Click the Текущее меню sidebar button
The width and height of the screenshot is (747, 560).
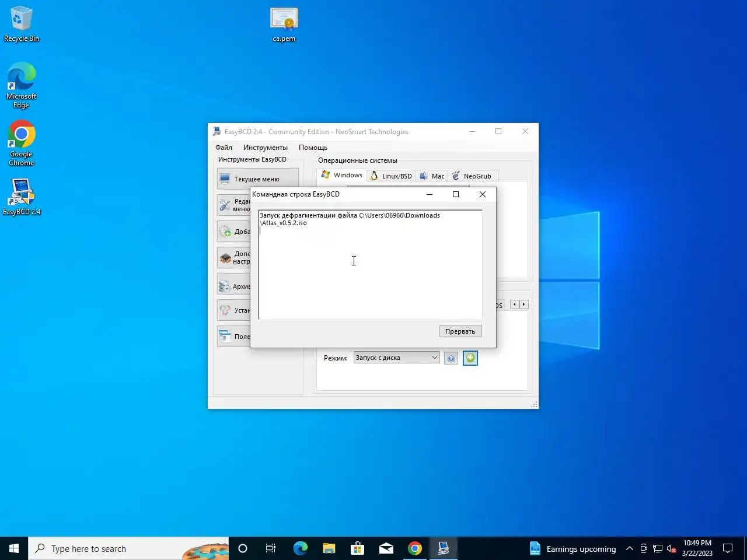pyautogui.click(x=257, y=179)
